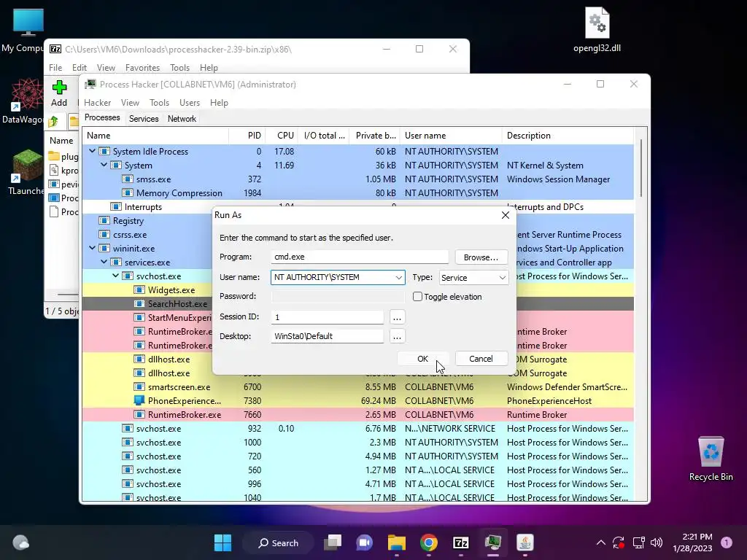Screen dimensions: 747x560
Task: Launch the TLauncher desktop shortcut
Action: [x=26, y=172]
